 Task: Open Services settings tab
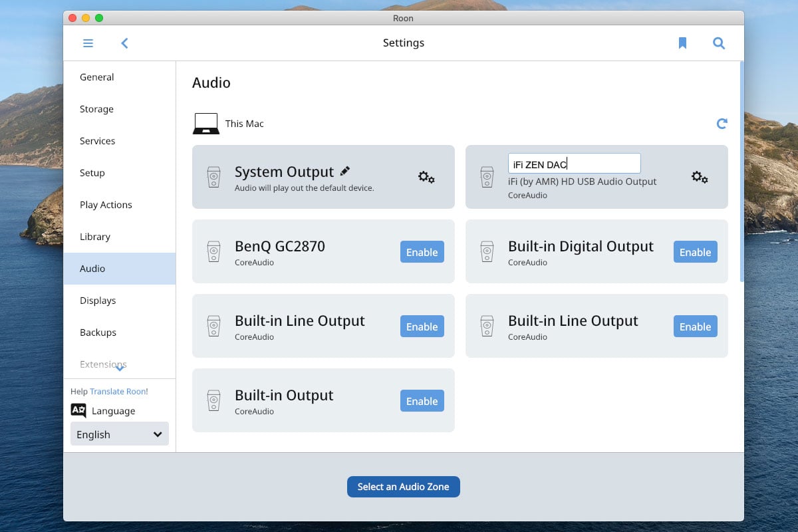pos(120,141)
